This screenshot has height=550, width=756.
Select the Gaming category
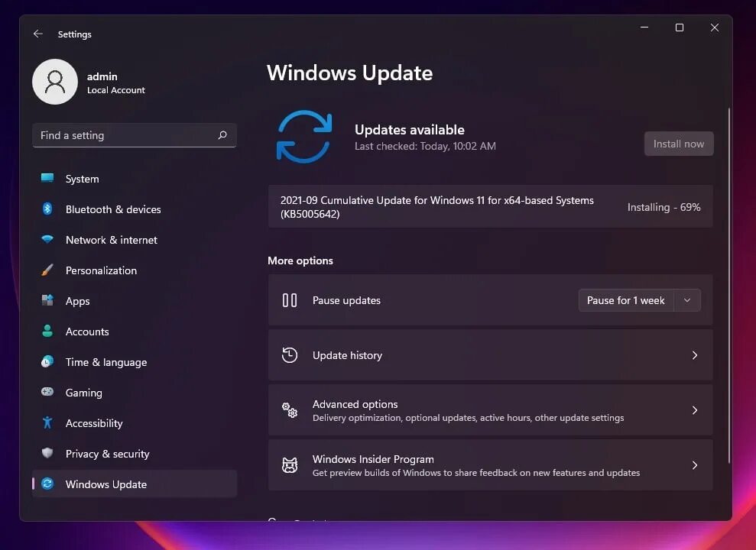pyautogui.click(x=135, y=393)
